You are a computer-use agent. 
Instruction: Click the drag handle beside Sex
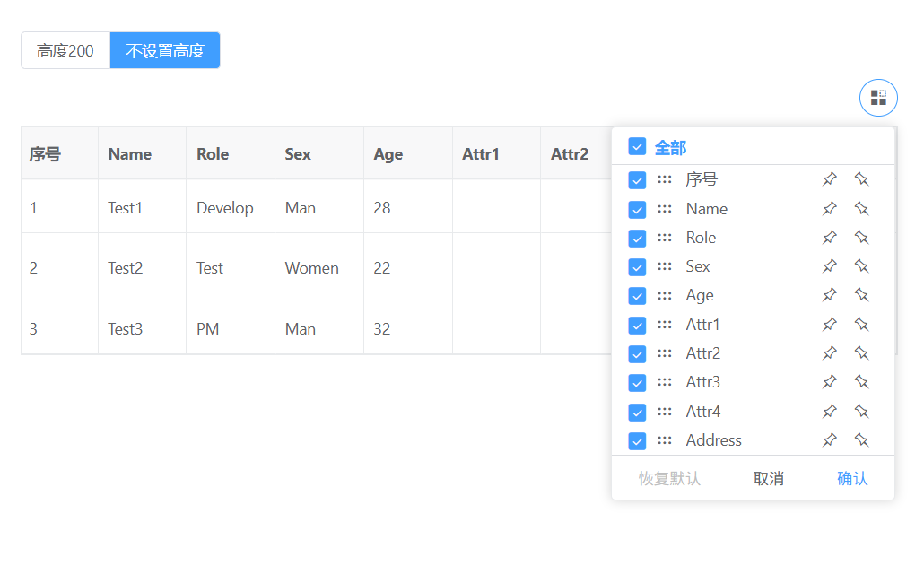point(665,266)
